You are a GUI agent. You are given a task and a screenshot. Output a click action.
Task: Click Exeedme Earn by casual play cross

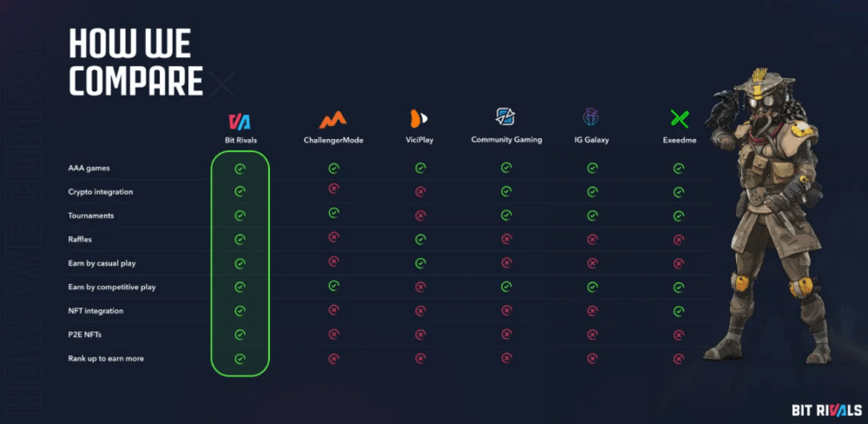(x=679, y=263)
